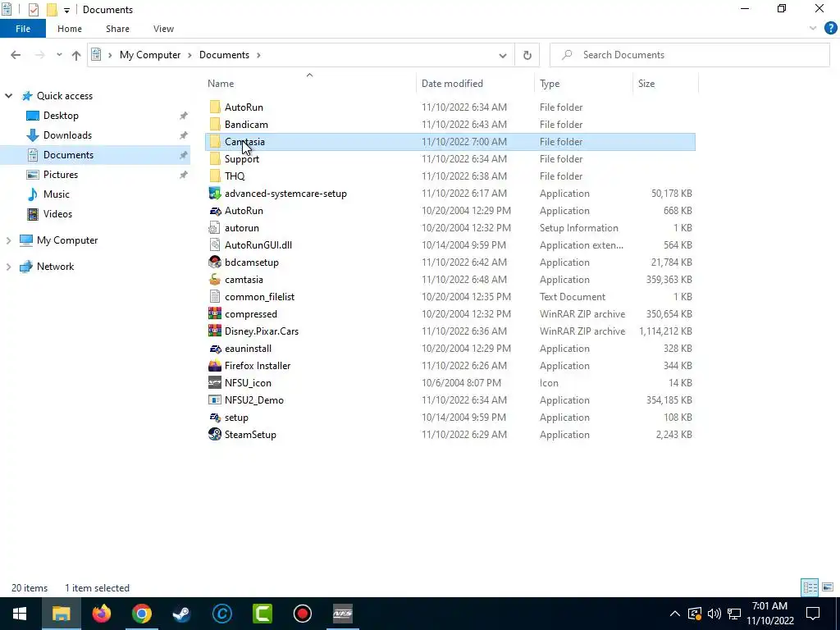Show hidden system tray icons
840x630 pixels.
pos(675,614)
